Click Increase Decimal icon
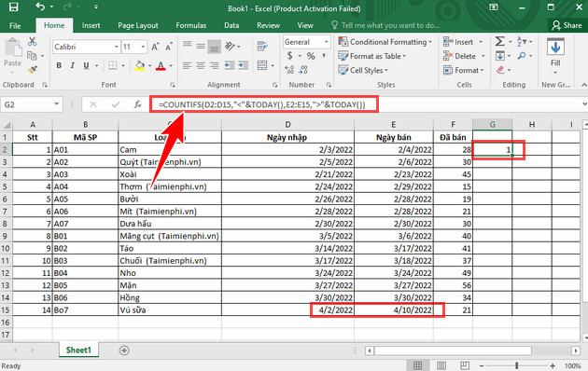The image size is (588, 371). tap(289, 70)
